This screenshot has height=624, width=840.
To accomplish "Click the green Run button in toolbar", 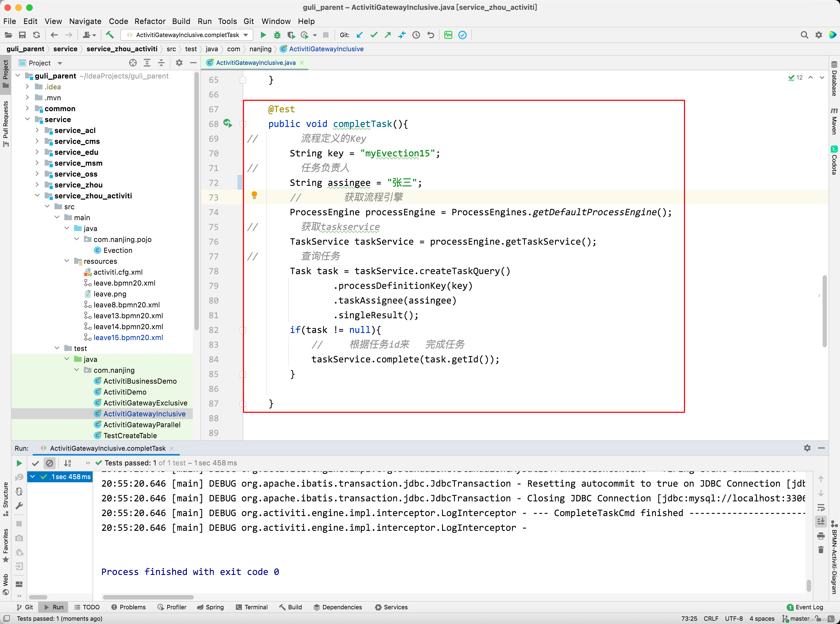I will [263, 35].
